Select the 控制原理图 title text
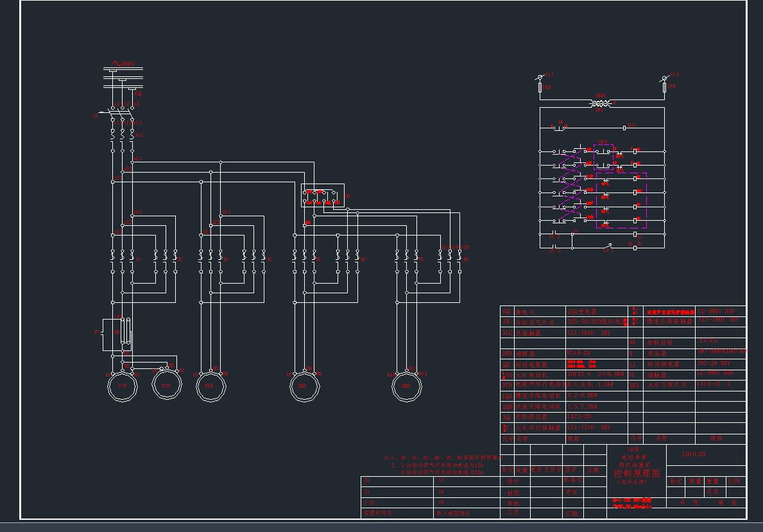 click(x=638, y=473)
